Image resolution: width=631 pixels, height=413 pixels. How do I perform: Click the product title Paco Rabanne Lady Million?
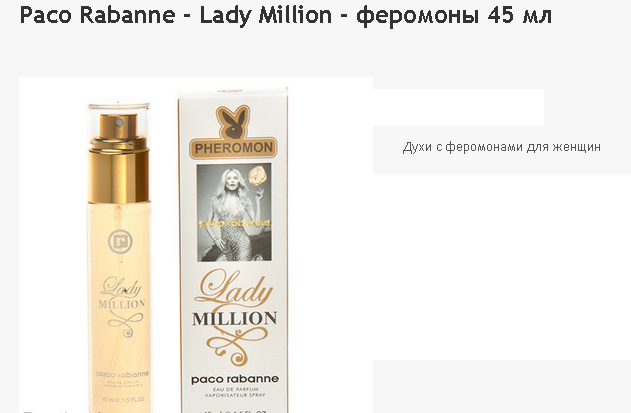(175, 15)
